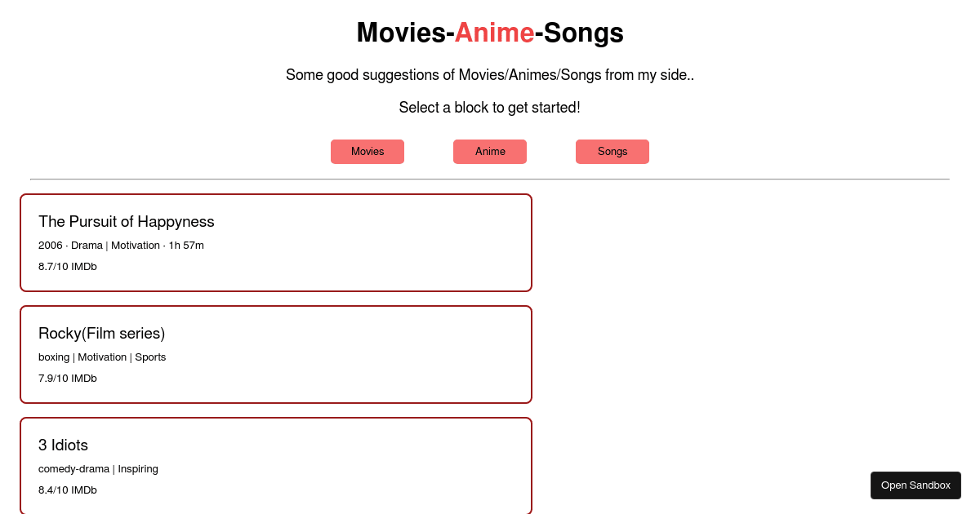This screenshot has width=980, height=514.
Task: Click the 8.4/10 IMDb rating text
Action: click(68, 490)
